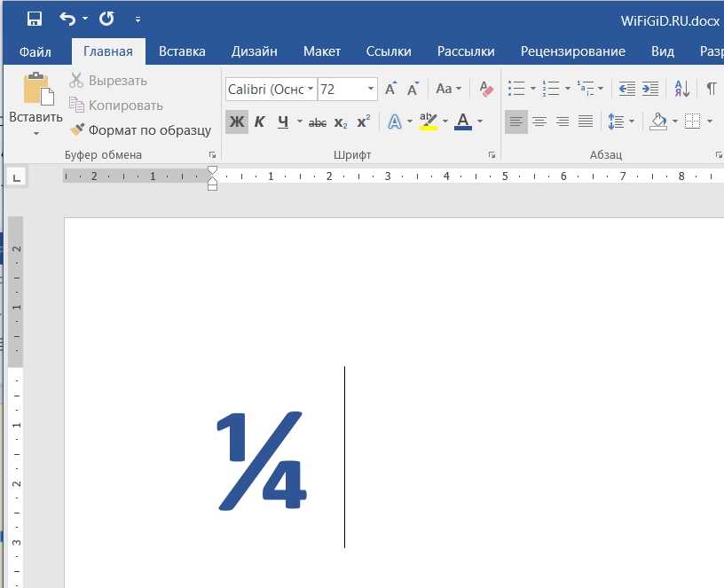
Task: Toggle italic formatting with К button
Action: click(259, 122)
